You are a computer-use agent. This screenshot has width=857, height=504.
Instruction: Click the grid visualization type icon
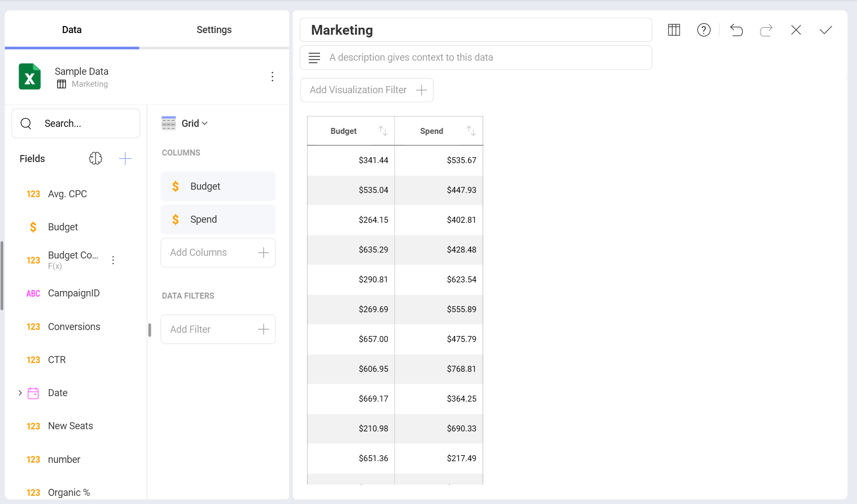[169, 123]
